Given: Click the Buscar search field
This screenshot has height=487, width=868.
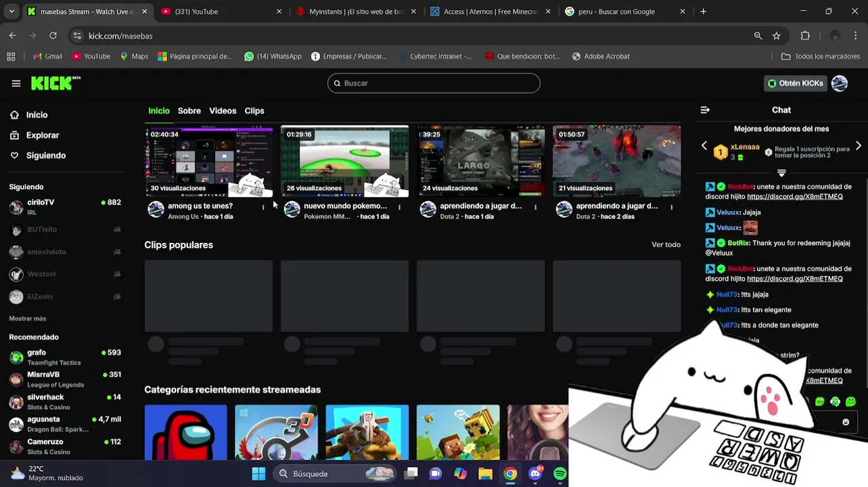Looking at the screenshot, I should [x=434, y=83].
